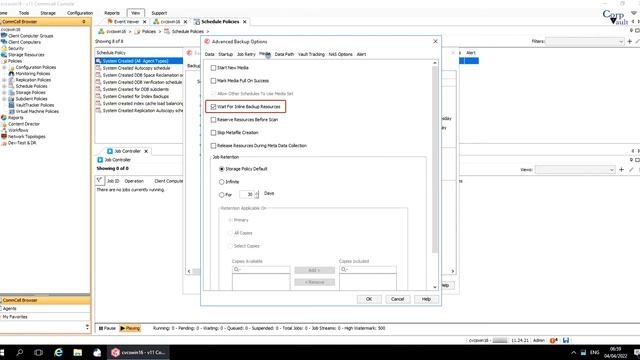Click the Replication Policies icon
This screenshot has width=640, height=360.
tap(11, 80)
